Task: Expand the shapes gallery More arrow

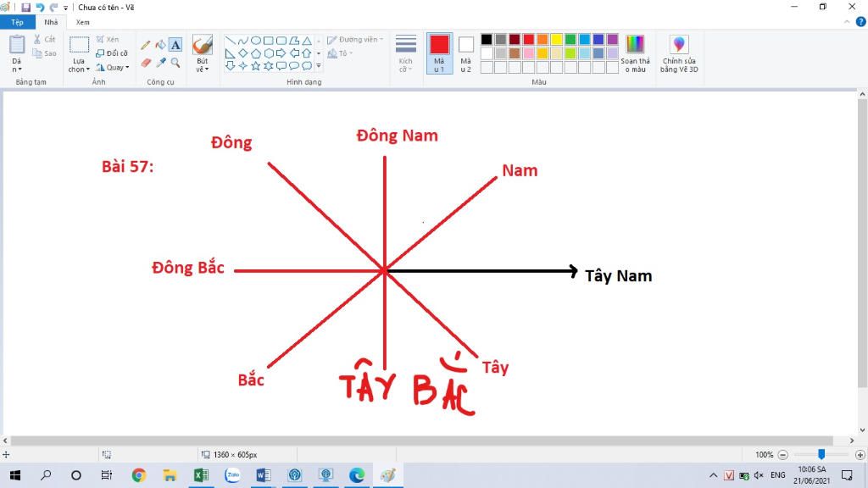Action: (319, 66)
